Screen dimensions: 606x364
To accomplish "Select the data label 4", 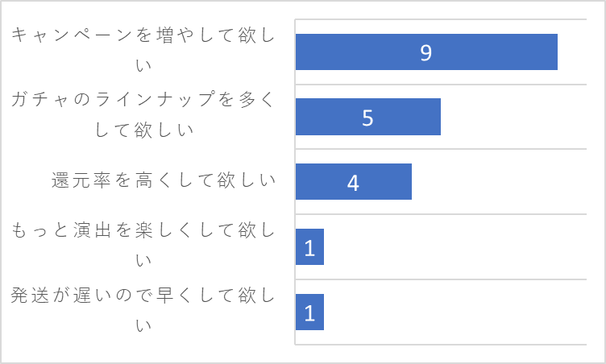I will [x=353, y=183].
